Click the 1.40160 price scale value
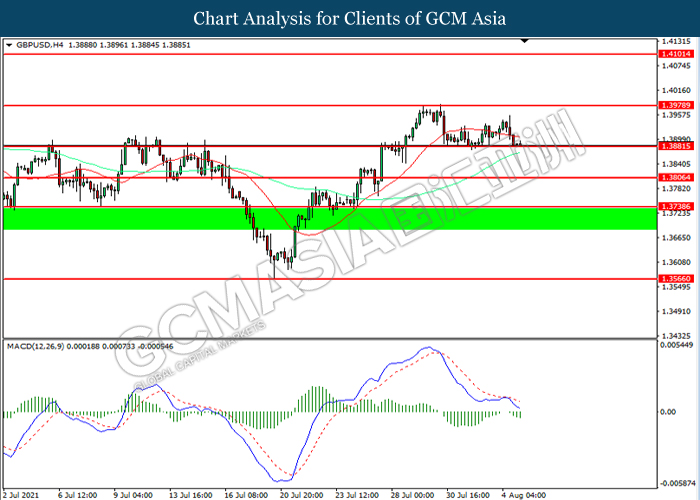Viewport: 700px width, 500px height. click(676, 91)
